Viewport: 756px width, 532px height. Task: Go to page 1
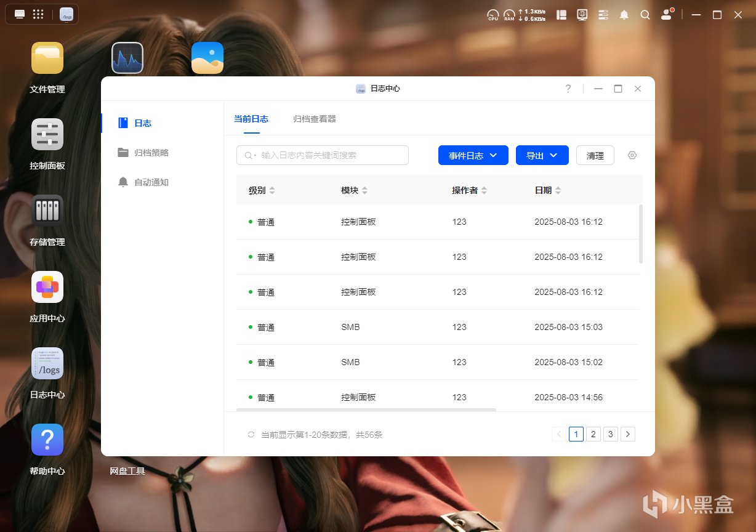pos(576,434)
